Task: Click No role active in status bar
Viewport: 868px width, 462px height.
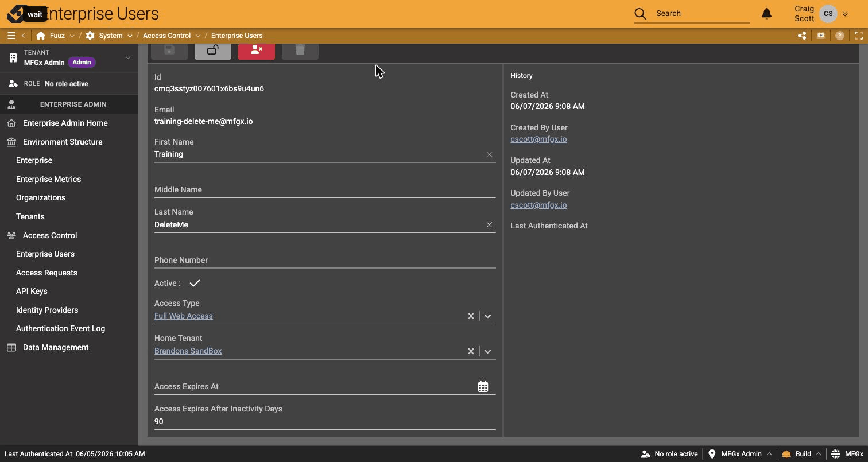Action: click(x=669, y=454)
